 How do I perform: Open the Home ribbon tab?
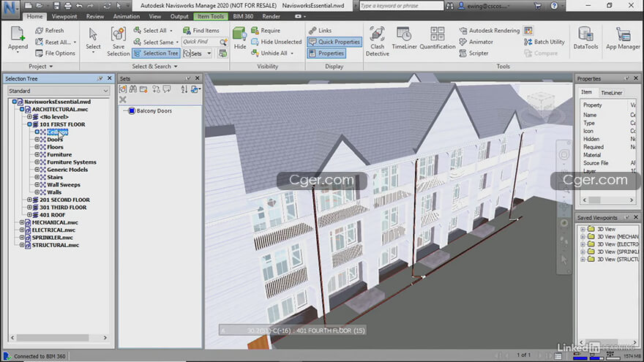tap(34, 16)
